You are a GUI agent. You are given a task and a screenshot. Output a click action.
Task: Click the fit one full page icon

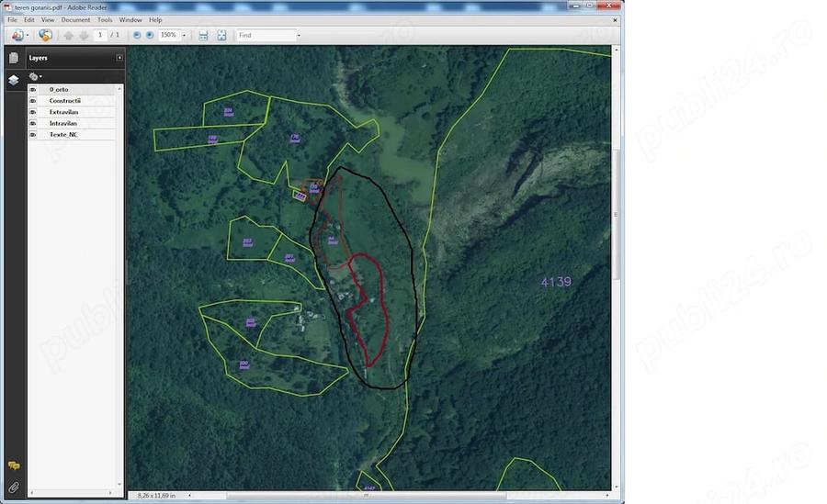(x=221, y=35)
